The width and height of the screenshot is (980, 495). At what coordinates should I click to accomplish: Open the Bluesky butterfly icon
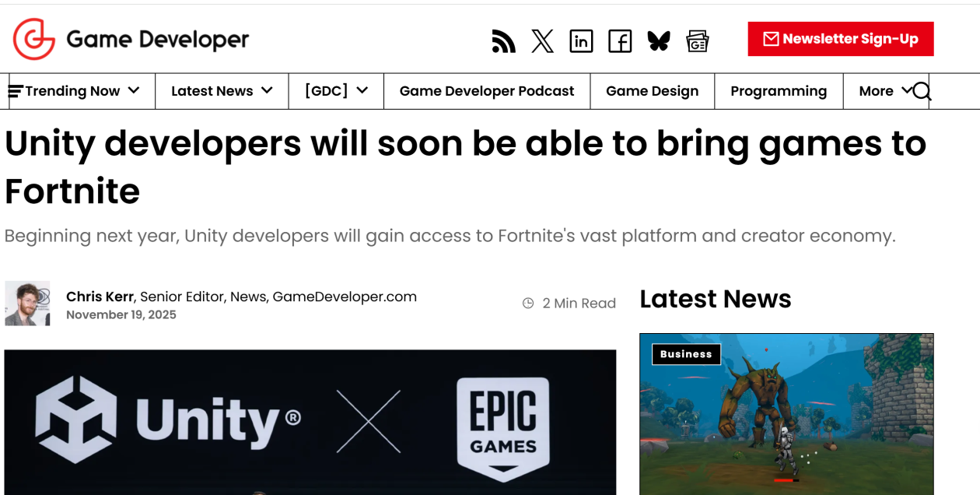tap(659, 41)
